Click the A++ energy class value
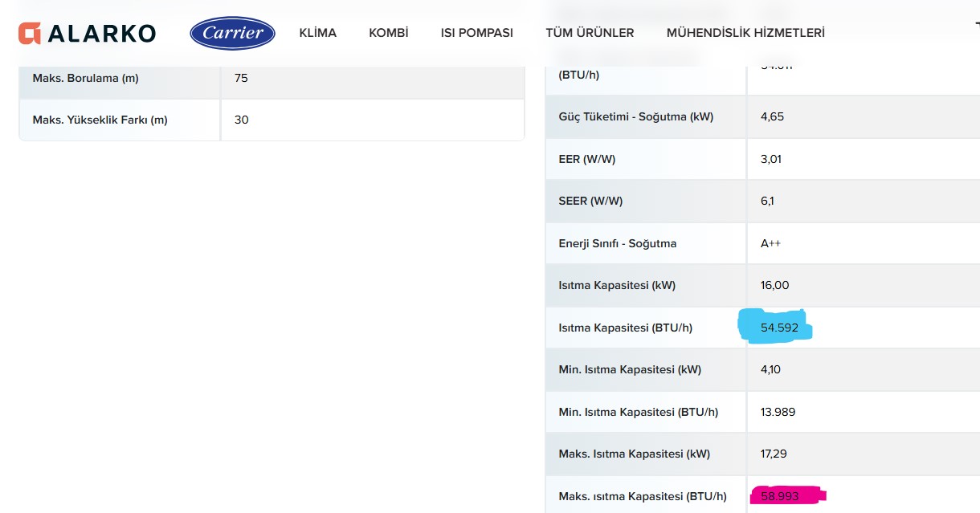Image resolution: width=980 pixels, height=513 pixels. point(770,243)
